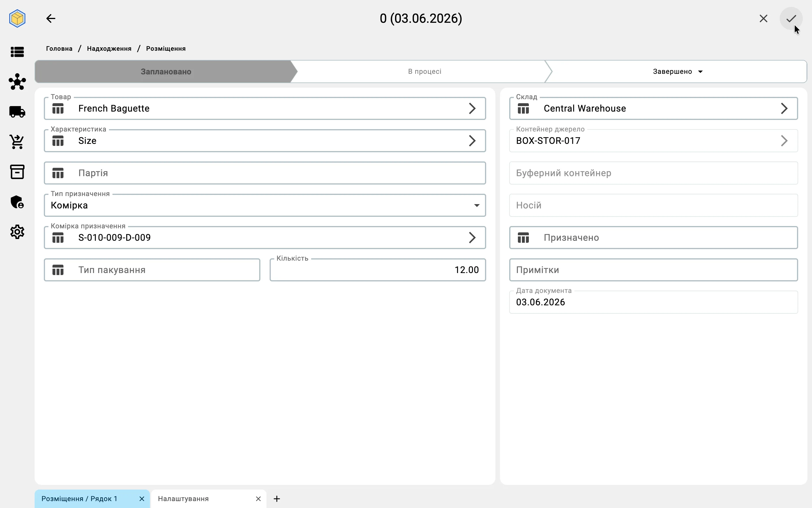Add a new tab with plus
The width and height of the screenshot is (812, 508).
[277, 499]
